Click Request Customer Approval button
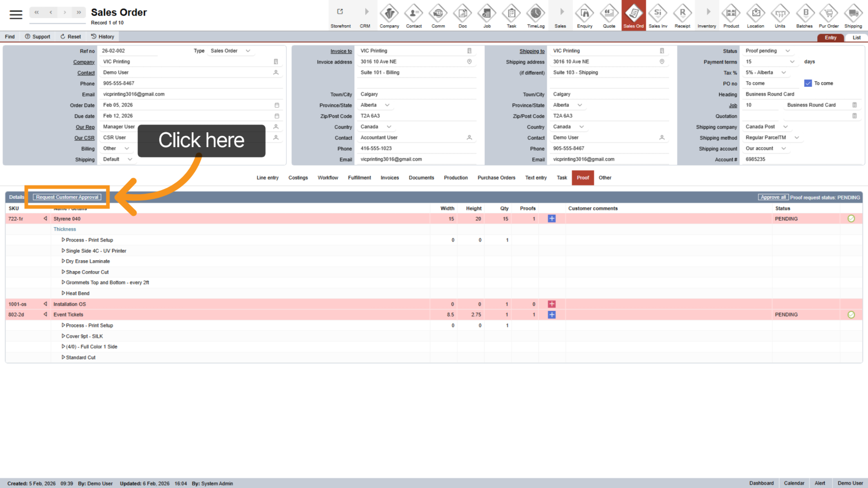Viewport: 868px width, 488px height. pos(67,197)
